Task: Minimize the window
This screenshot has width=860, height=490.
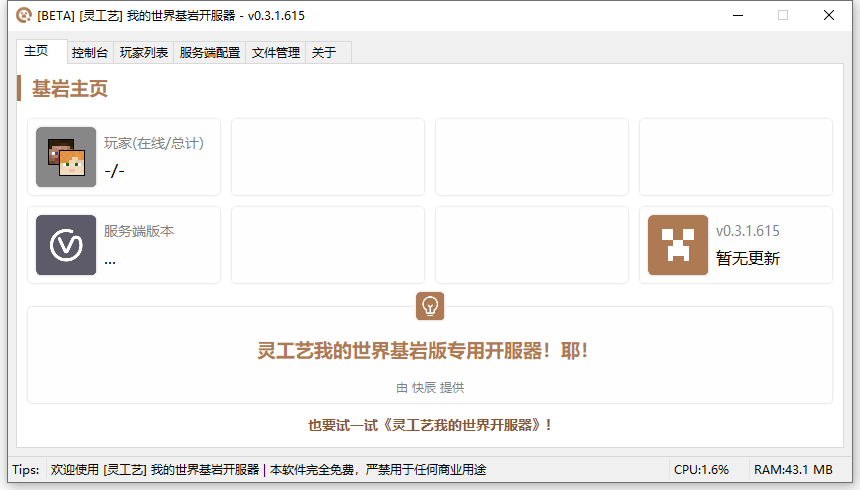Action: [737, 15]
